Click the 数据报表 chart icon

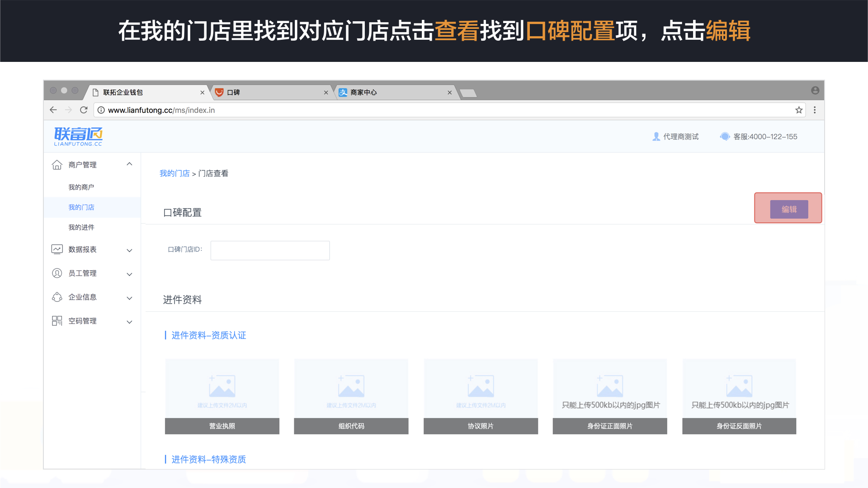tap(57, 249)
